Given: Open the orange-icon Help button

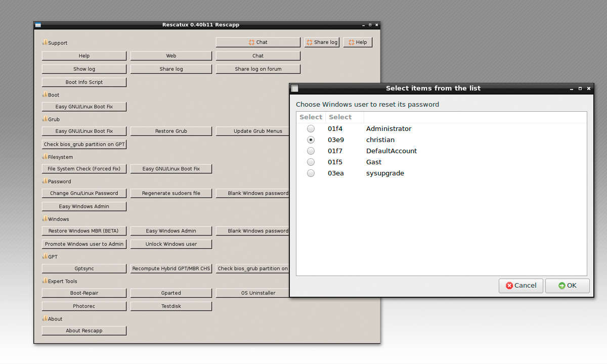Looking at the screenshot, I should [x=358, y=42].
